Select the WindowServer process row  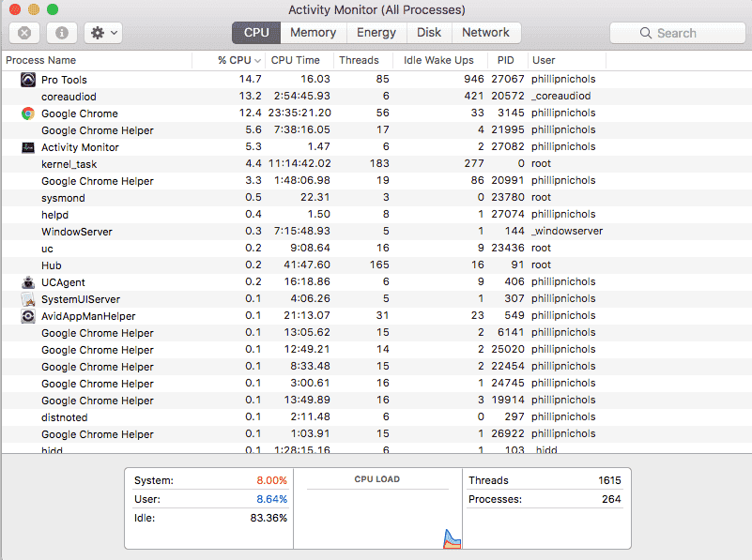pyautogui.click(x=377, y=232)
